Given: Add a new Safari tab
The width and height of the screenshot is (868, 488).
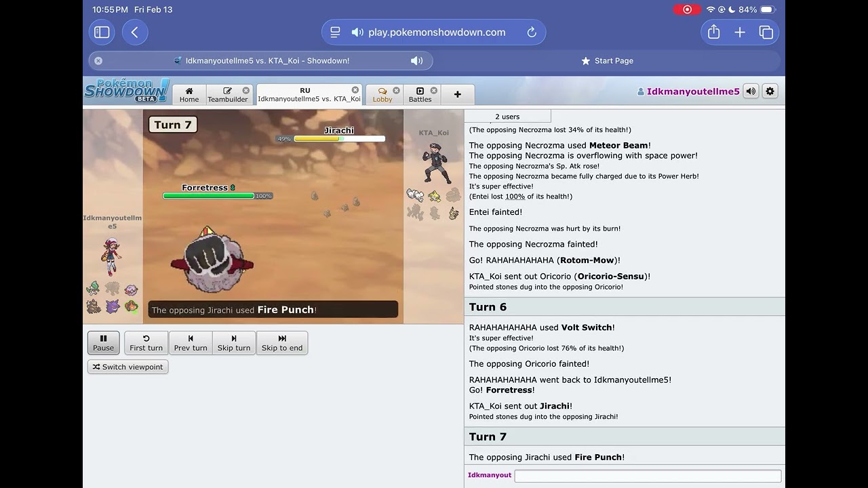Looking at the screenshot, I should [740, 32].
